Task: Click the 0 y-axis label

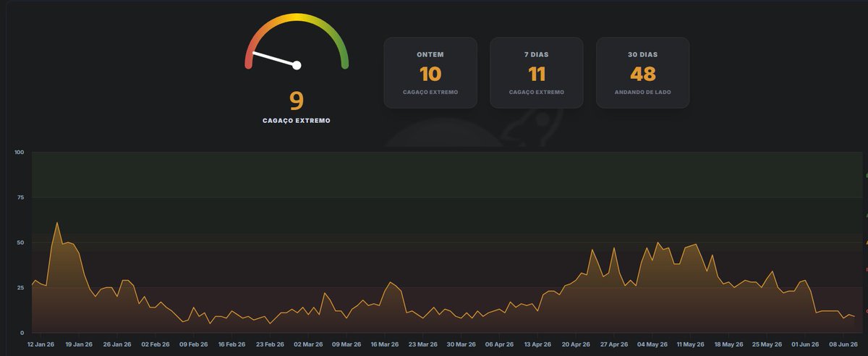Action: (x=22, y=332)
